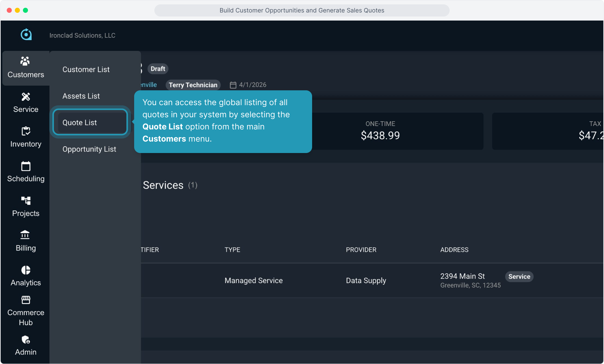The width and height of the screenshot is (604, 364).
Task: Open the Billing bank icon
Action: point(26,235)
